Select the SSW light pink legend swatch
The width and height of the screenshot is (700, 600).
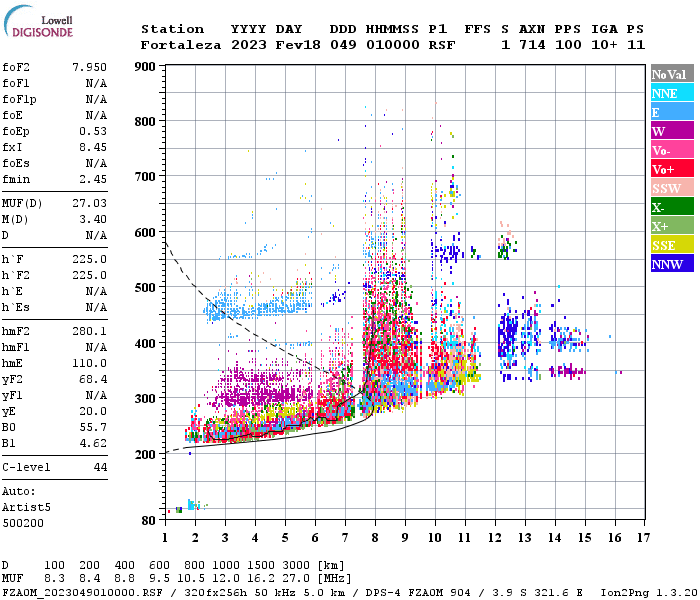[x=672, y=188]
